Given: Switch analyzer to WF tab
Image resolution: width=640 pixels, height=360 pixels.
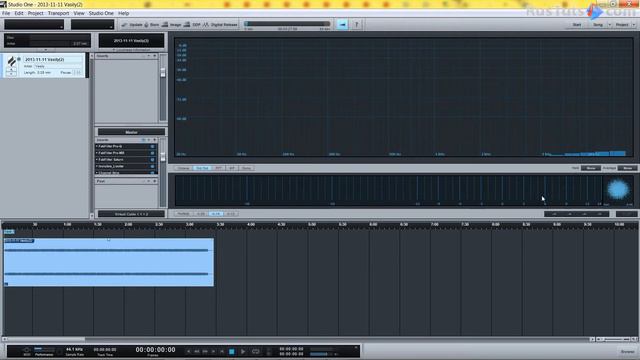Looking at the screenshot, I should 232,168.
